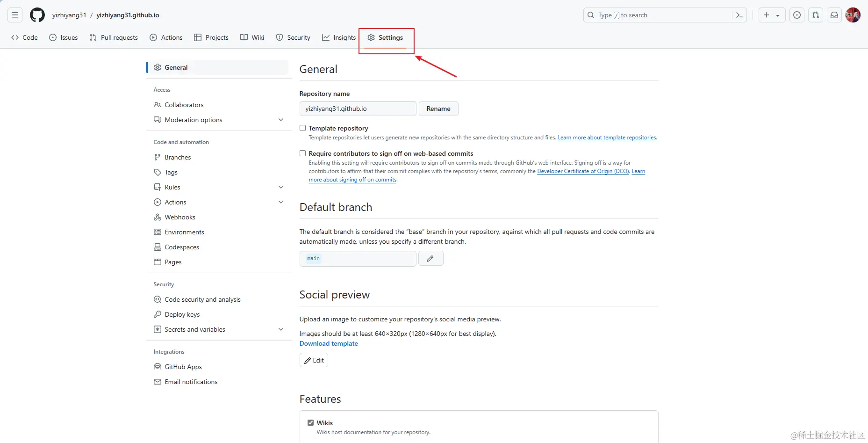This screenshot has width=868, height=443.
Task: Open Pages settings page
Action: click(x=219, y=262)
